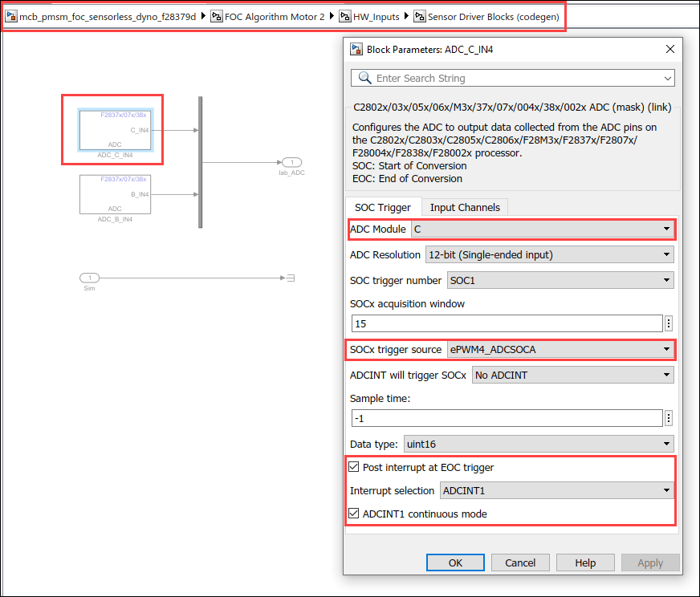Select the SOC Trigger tab

pyautogui.click(x=383, y=208)
